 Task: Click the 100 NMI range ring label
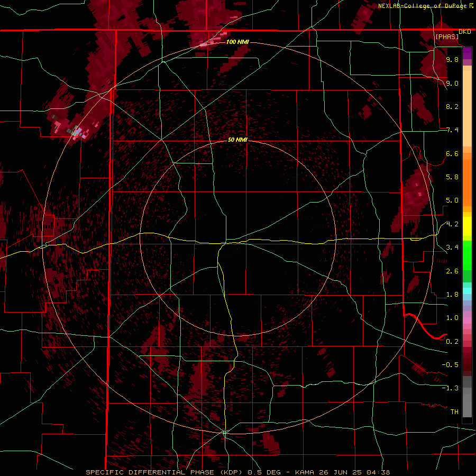pos(237,42)
